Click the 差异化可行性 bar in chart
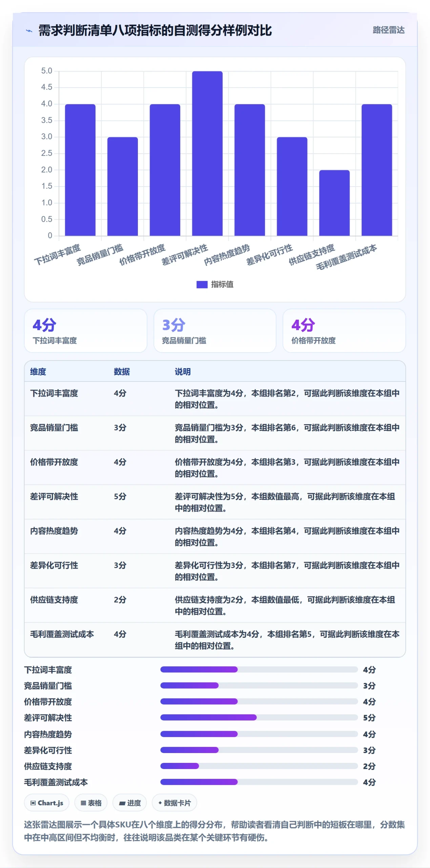This screenshot has width=430, height=868. point(292,186)
